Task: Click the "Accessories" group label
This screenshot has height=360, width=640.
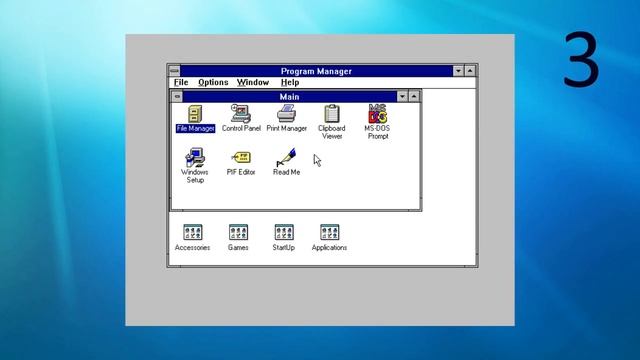Action: click(192, 247)
